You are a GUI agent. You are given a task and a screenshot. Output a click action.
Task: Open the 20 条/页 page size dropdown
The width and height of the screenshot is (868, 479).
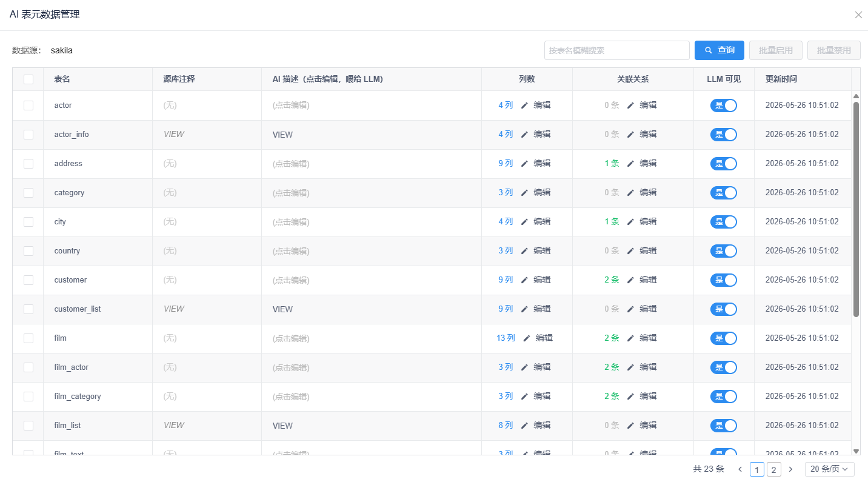click(x=830, y=469)
